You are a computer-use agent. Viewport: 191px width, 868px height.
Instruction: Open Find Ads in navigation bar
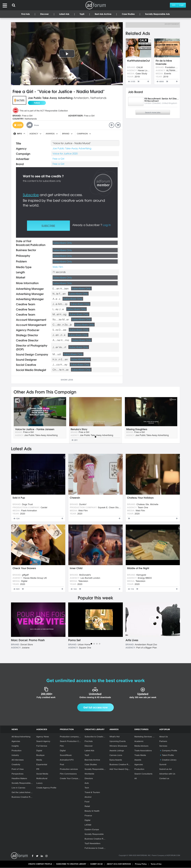(x=26, y=14)
